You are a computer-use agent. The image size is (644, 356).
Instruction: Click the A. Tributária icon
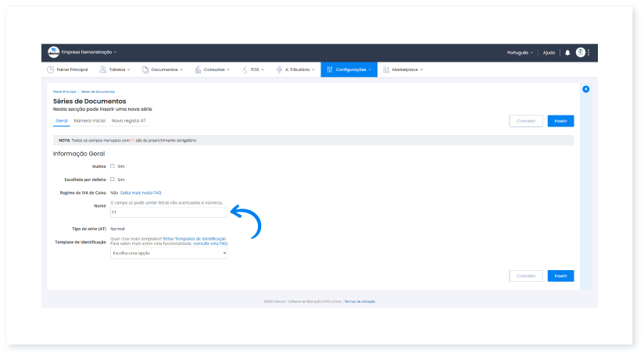pos(279,69)
